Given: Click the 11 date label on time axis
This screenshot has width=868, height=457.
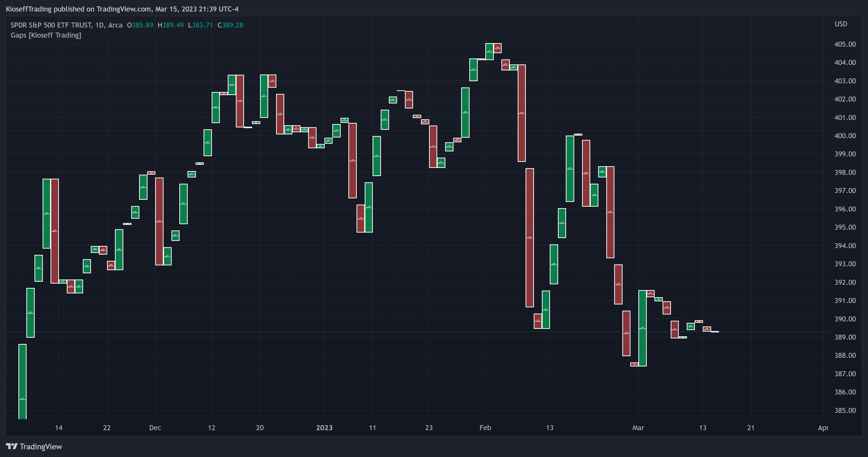Looking at the screenshot, I should (372, 428).
